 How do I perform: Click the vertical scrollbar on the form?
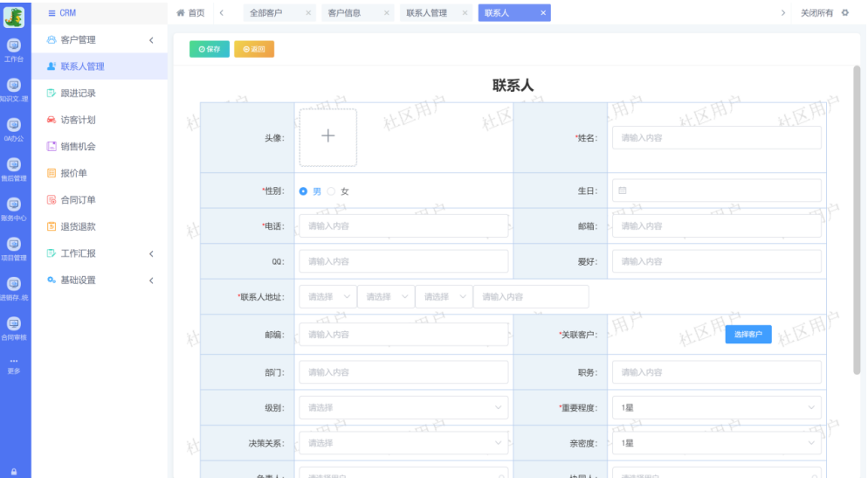[x=856, y=210]
